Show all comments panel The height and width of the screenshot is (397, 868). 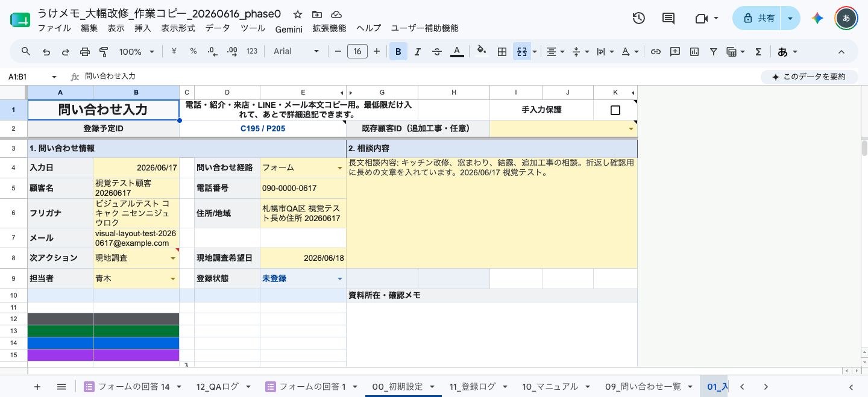(668, 18)
